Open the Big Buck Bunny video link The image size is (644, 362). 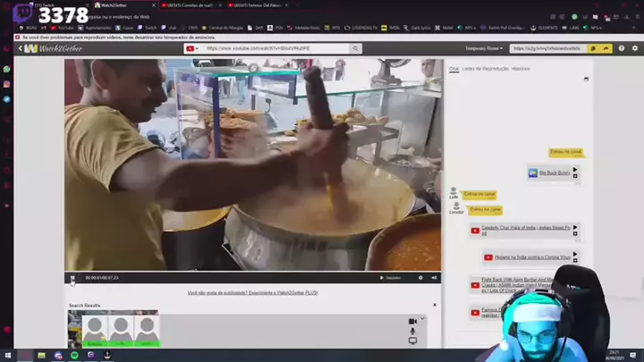(x=555, y=173)
